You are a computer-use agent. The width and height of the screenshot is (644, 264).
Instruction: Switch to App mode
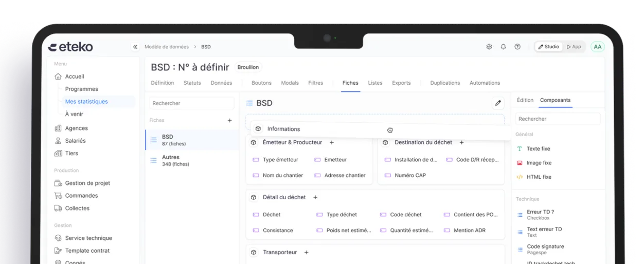(x=574, y=47)
